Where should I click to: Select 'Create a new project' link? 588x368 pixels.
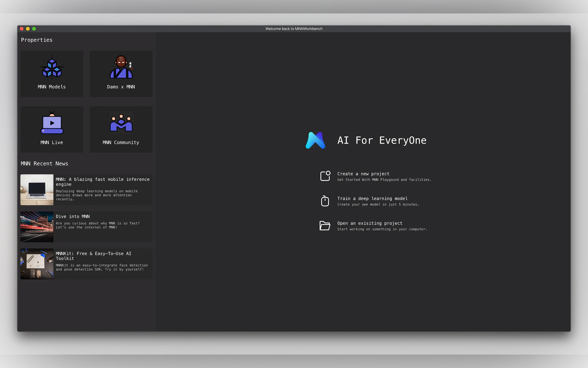tap(363, 174)
